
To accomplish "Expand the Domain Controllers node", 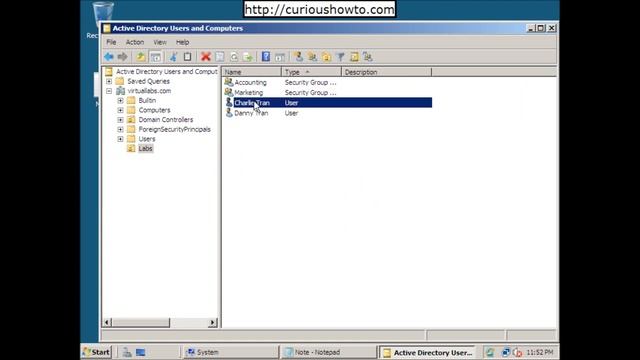I will click(120, 120).
